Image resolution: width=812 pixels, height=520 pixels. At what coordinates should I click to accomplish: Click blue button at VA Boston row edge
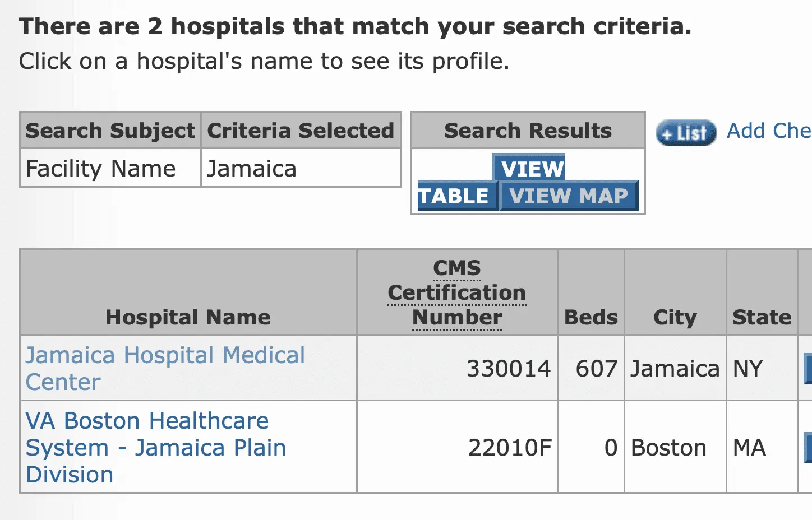point(808,447)
